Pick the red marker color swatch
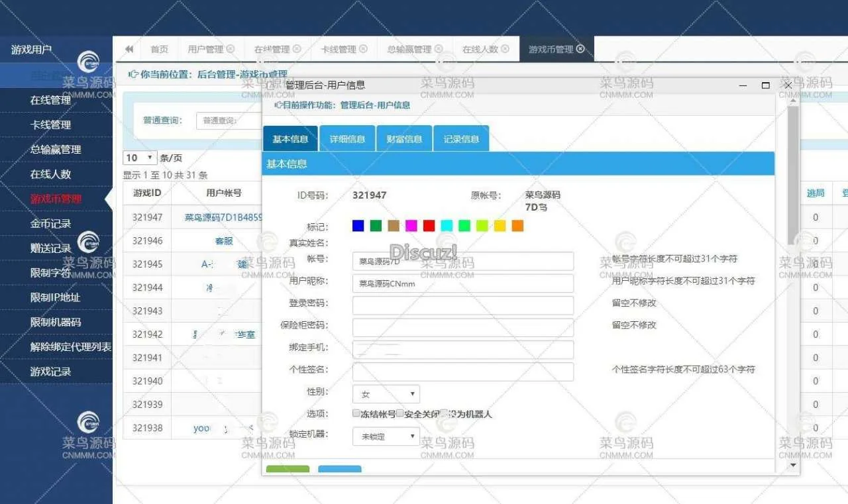This screenshot has height=504, width=848. 429,226
